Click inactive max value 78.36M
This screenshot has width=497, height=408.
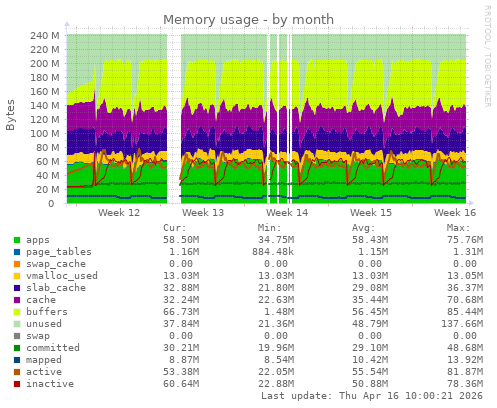(465, 384)
